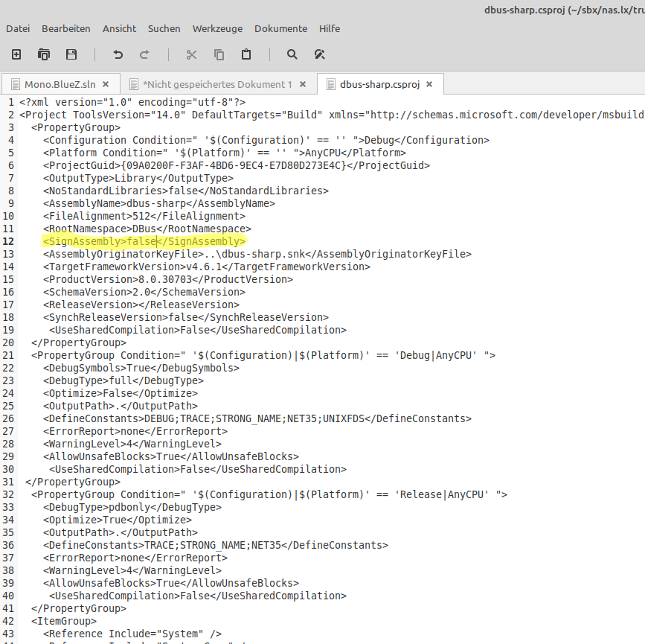
Task: Open the Werkzeuge menu
Action: tap(218, 29)
